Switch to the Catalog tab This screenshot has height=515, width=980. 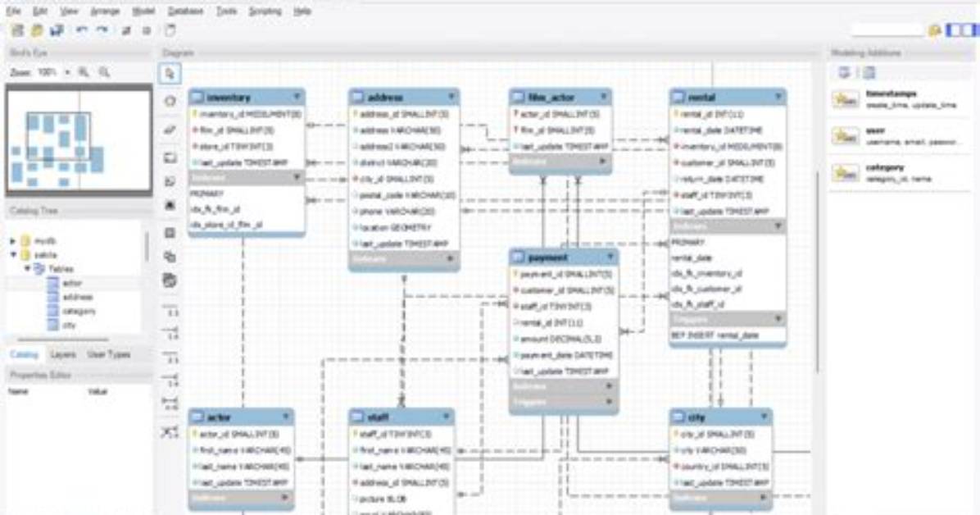[x=25, y=354]
